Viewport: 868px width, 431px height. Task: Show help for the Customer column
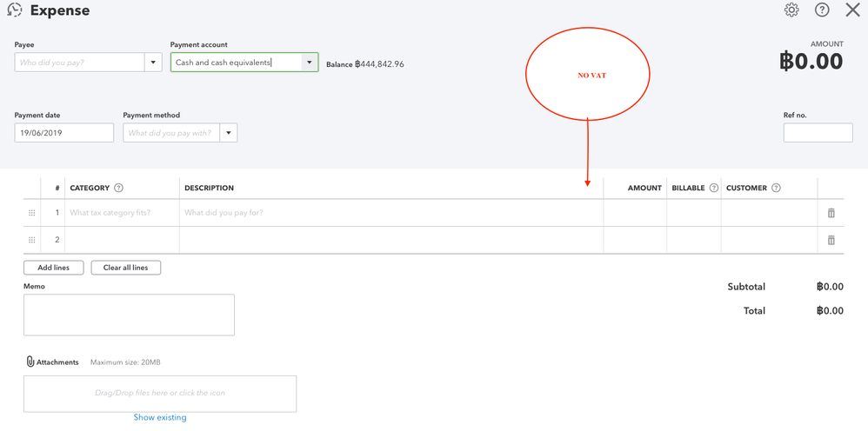tap(776, 188)
